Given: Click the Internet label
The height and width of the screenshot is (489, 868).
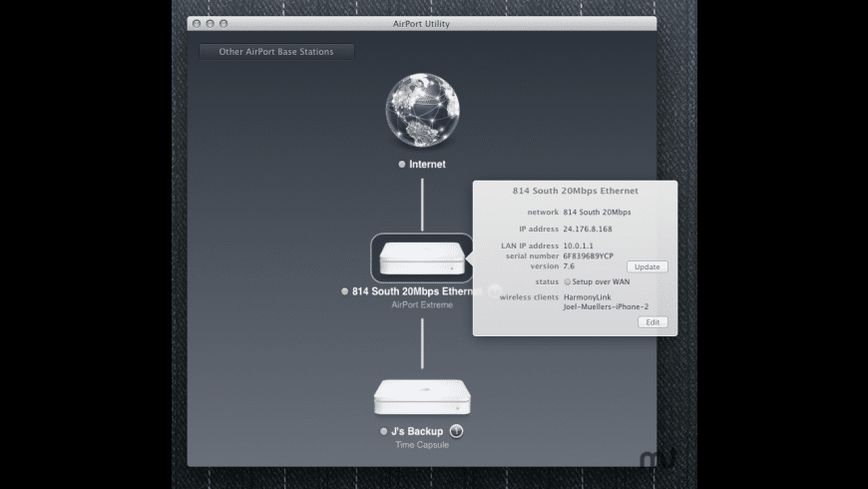Looking at the screenshot, I should click(x=427, y=165).
